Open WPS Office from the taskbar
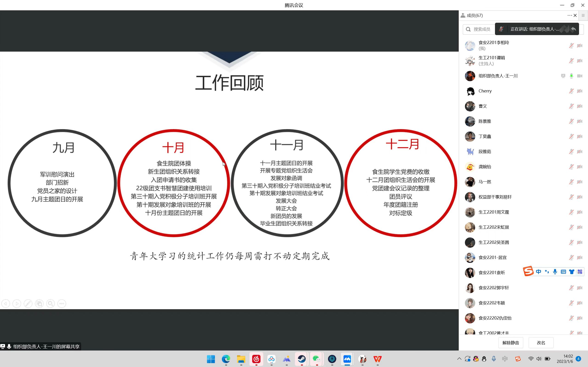 (377, 359)
